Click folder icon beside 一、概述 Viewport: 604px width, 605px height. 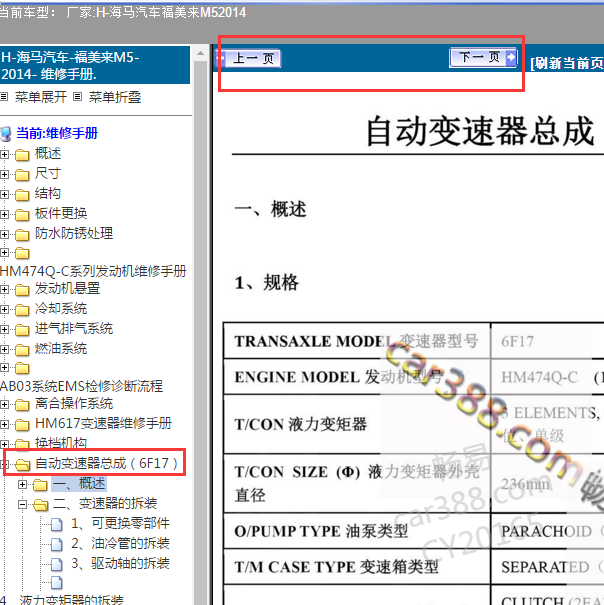pyautogui.click(x=40, y=485)
